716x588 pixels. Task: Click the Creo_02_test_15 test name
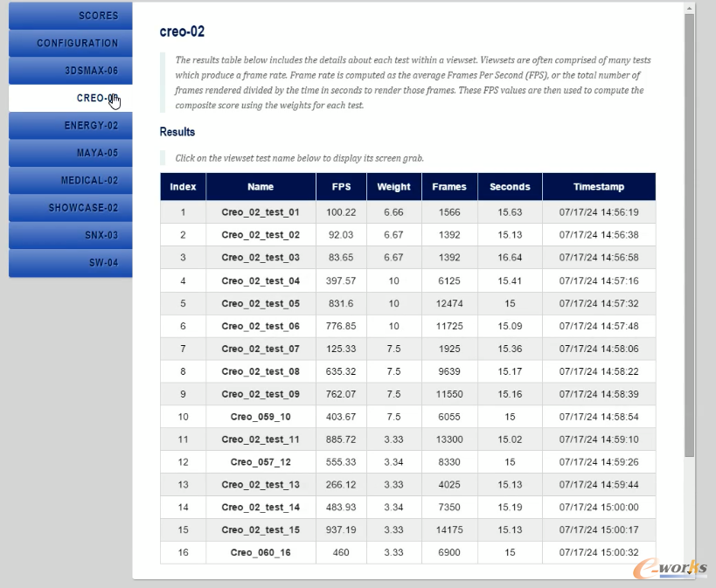[x=261, y=529]
